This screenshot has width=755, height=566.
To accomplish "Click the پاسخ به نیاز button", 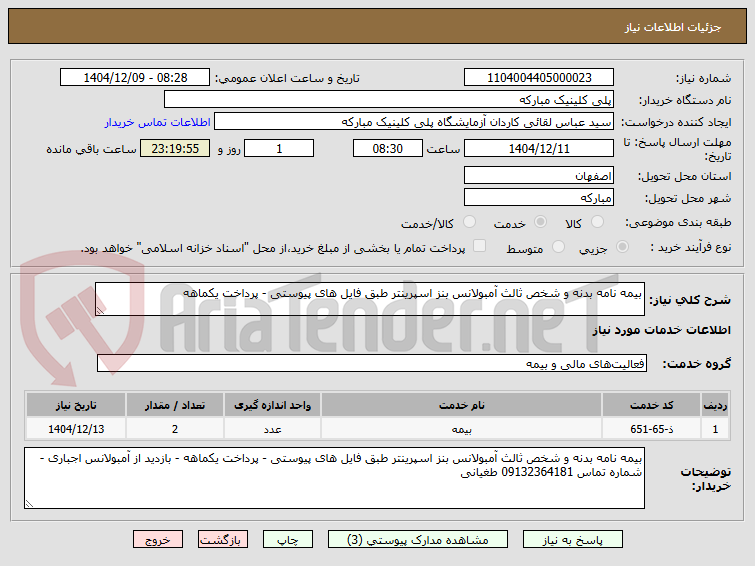I will click(x=573, y=540).
